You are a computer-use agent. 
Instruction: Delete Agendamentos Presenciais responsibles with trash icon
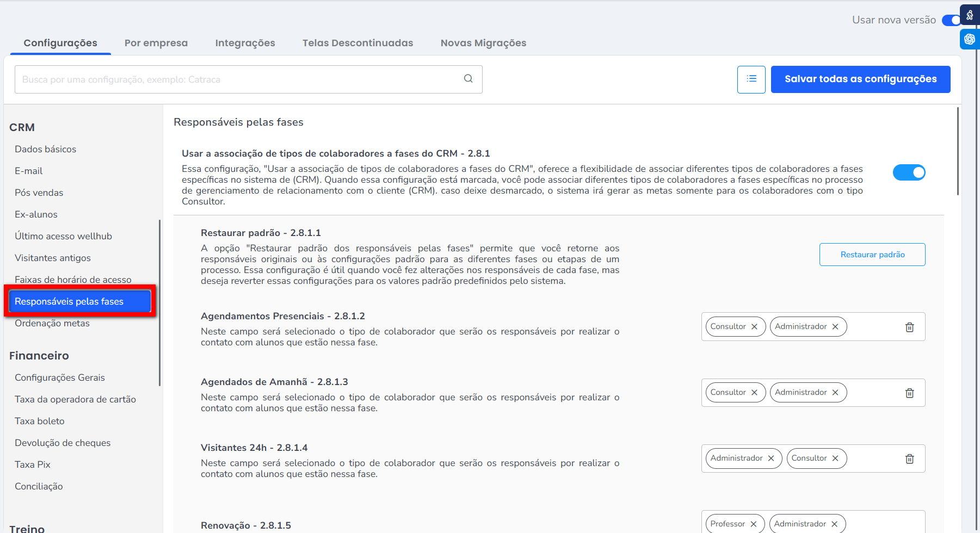coord(909,327)
